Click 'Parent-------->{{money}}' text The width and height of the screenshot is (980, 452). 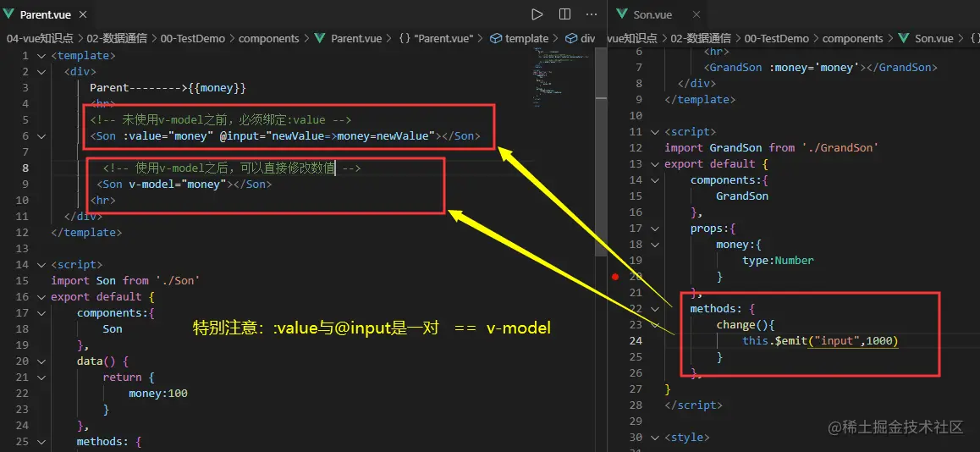coord(168,88)
